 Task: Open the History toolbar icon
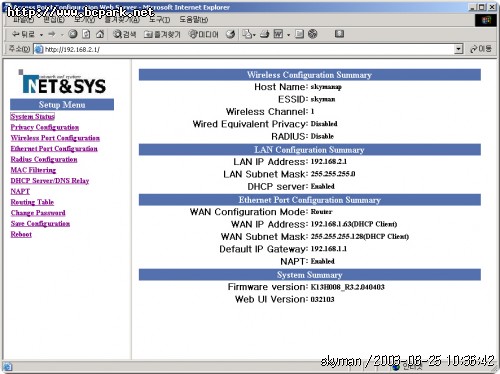pos(230,34)
